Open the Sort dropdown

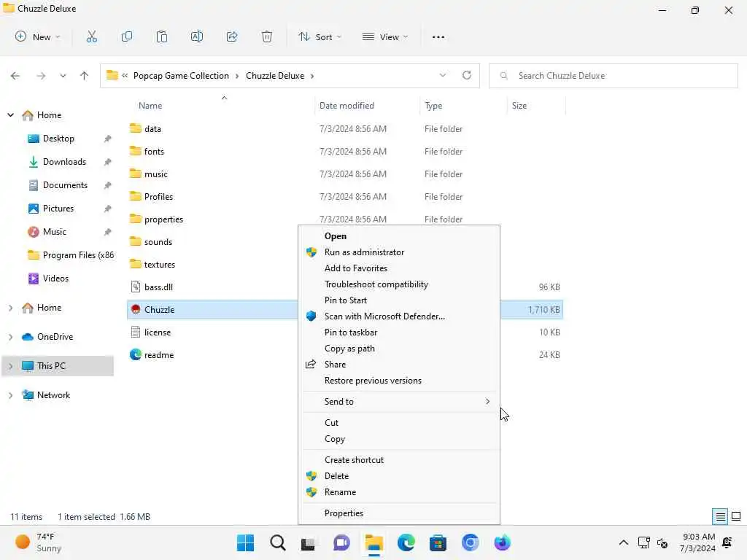click(x=320, y=36)
